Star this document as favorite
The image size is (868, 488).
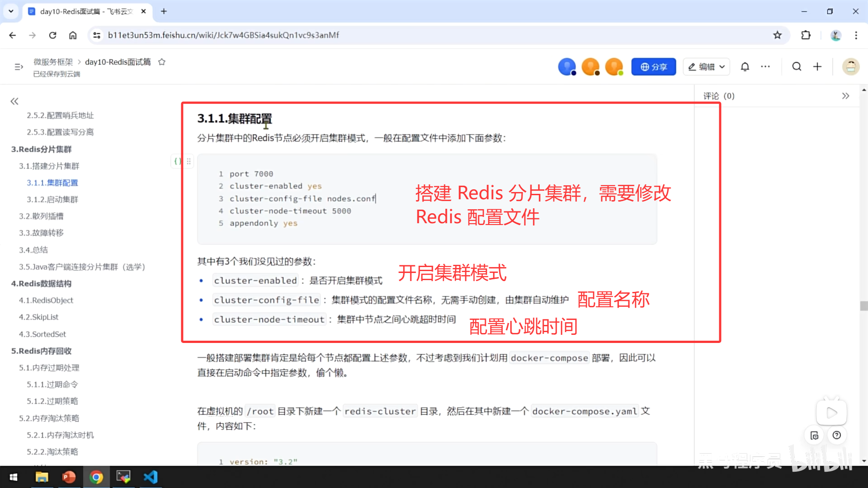click(x=161, y=62)
